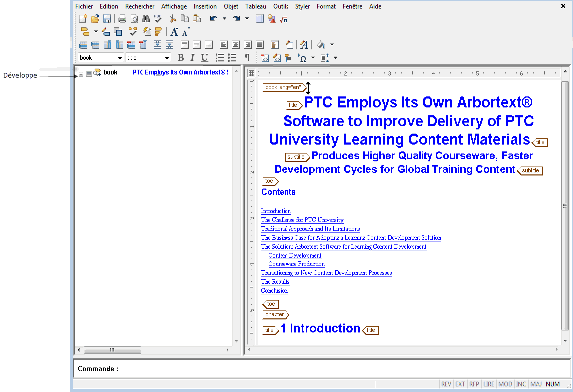The height and width of the screenshot is (392, 573).
Task: Open the Fenêtre menu
Action: (353, 6)
